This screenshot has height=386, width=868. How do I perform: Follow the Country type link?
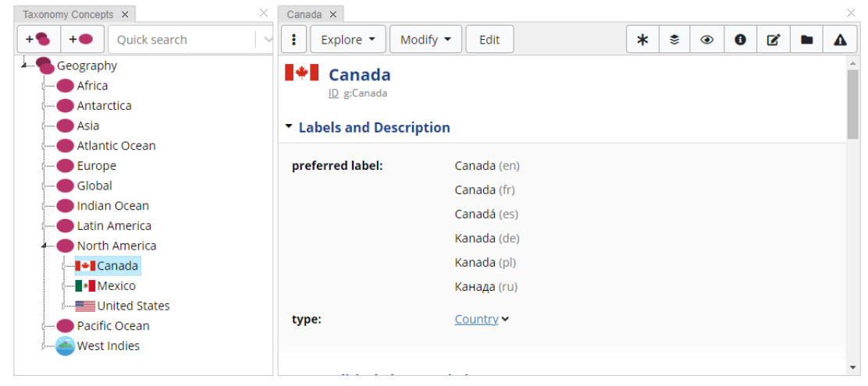pyautogui.click(x=476, y=319)
